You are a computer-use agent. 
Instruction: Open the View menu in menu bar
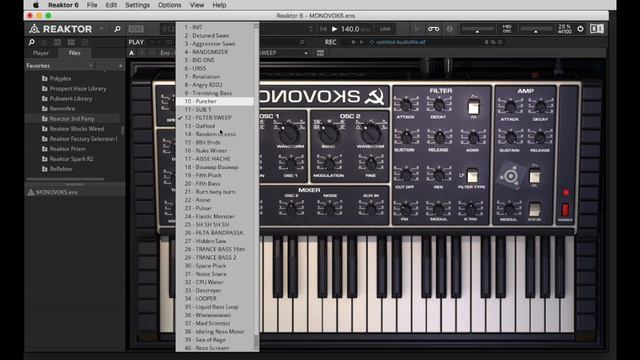coord(197,5)
